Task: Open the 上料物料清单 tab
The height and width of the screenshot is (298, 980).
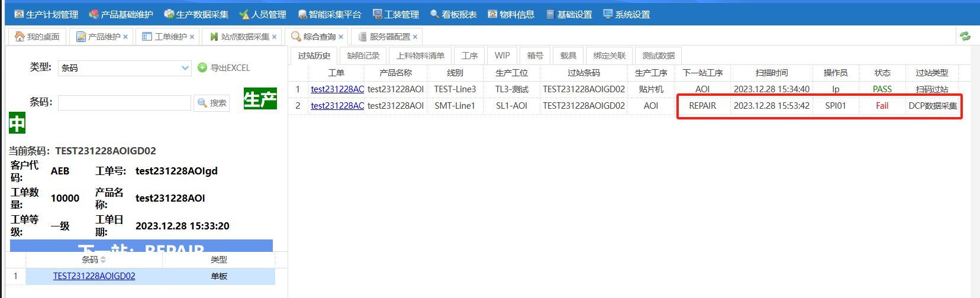Action: point(420,56)
